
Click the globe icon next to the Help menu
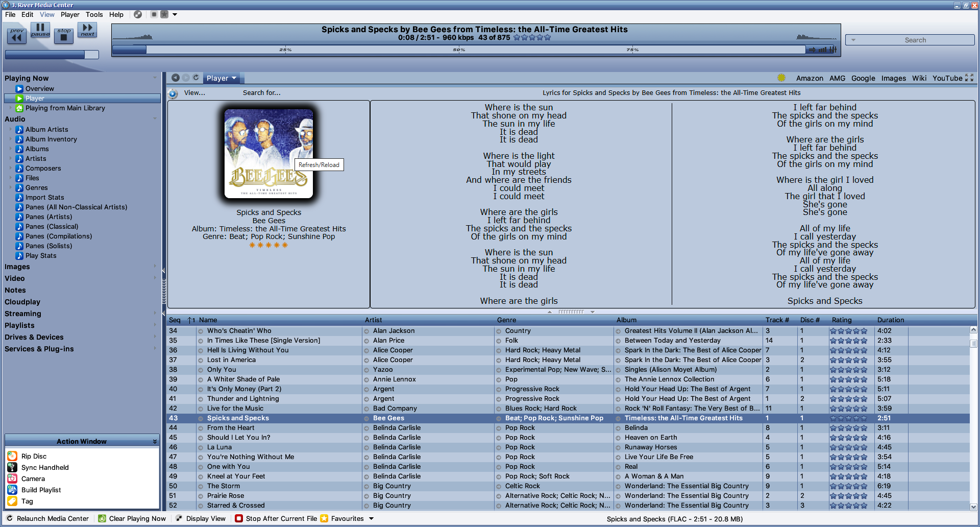tap(138, 14)
